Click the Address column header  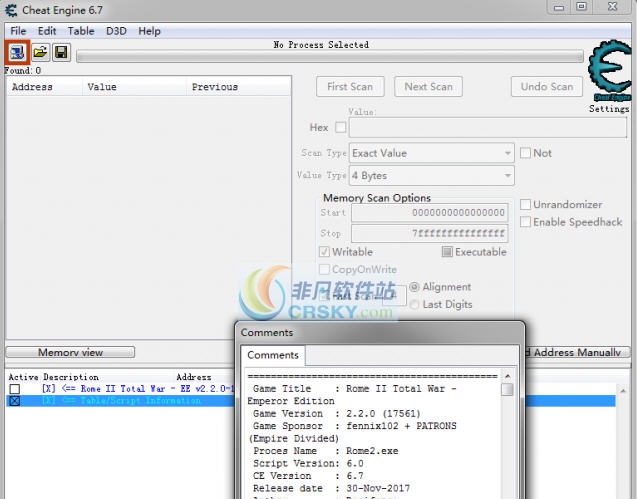pyautogui.click(x=44, y=87)
